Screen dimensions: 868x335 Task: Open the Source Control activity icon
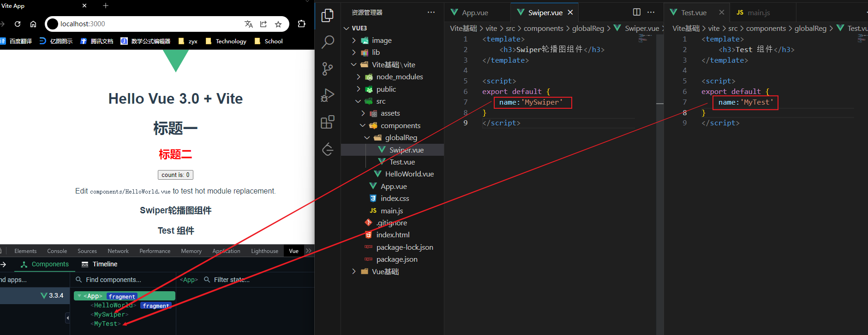tap(328, 69)
